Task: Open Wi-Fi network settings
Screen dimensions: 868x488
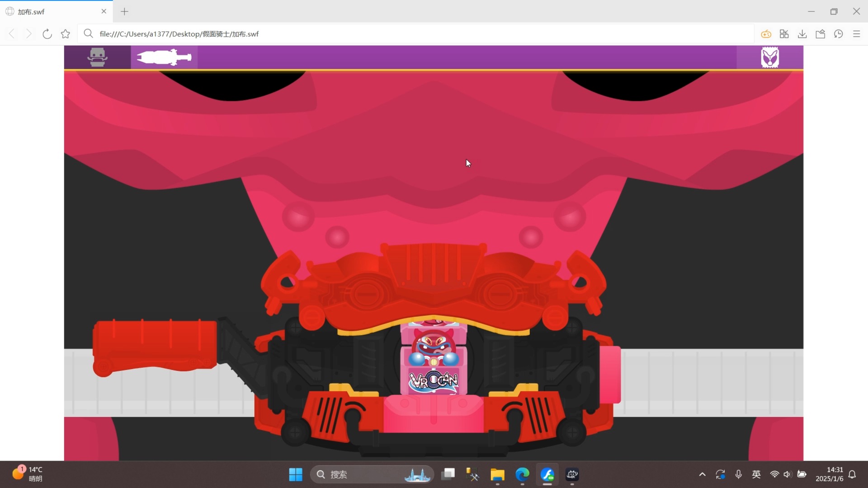Action: pyautogui.click(x=774, y=474)
